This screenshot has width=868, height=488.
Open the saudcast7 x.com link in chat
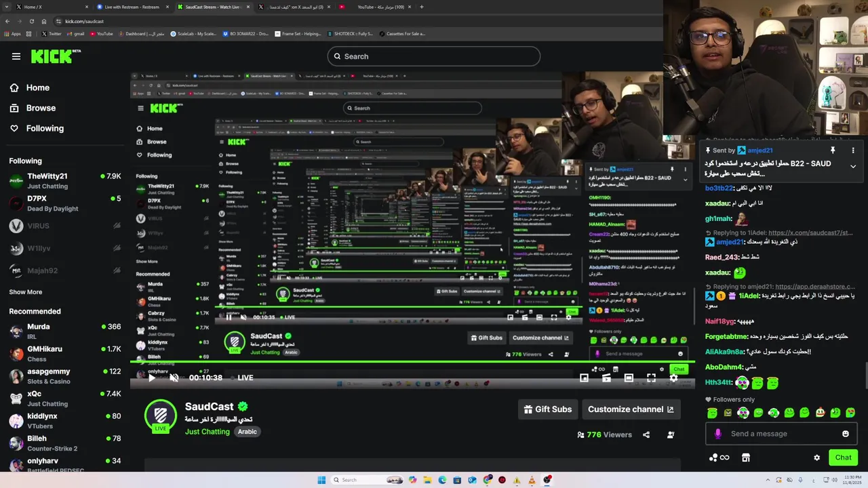pyautogui.click(x=810, y=232)
